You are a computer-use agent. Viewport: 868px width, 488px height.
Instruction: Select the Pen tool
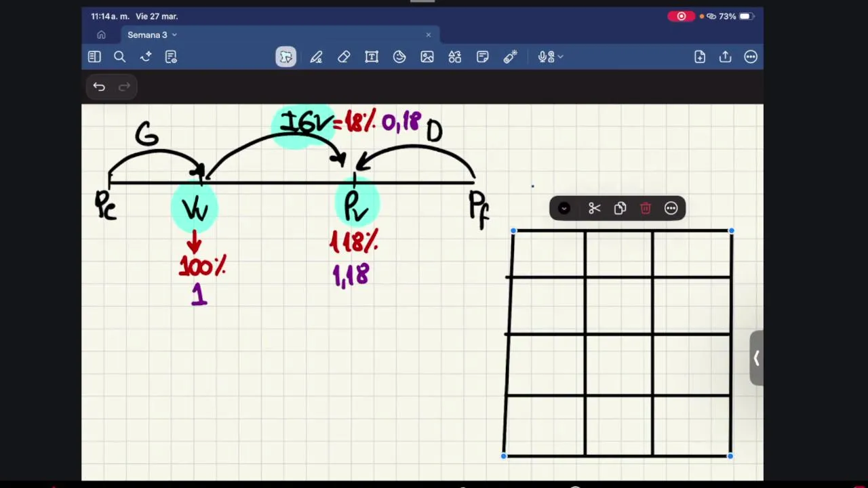316,57
